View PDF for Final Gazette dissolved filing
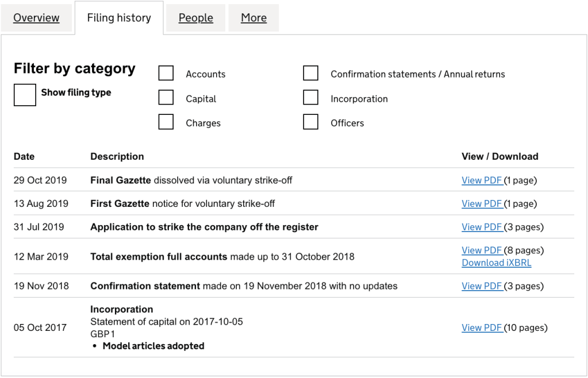 (x=482, y=180)
